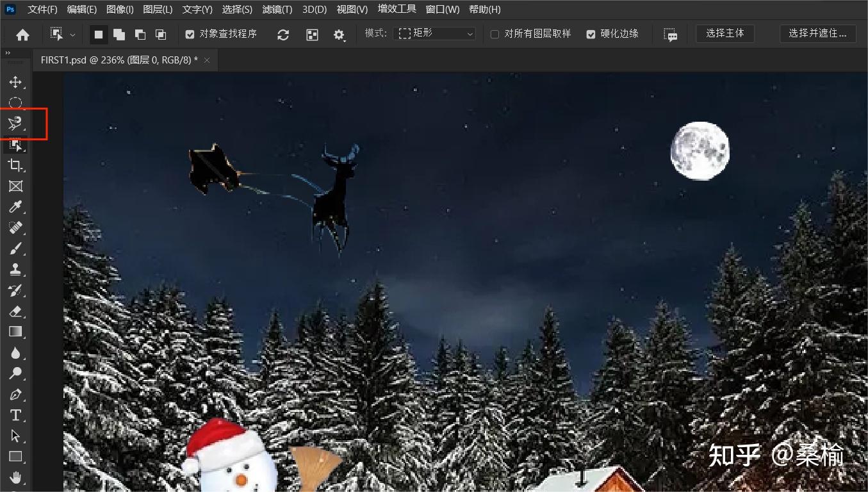Select the Spot Healing Brush tool
Screen dimensions: 868x492
coord(15,228)
